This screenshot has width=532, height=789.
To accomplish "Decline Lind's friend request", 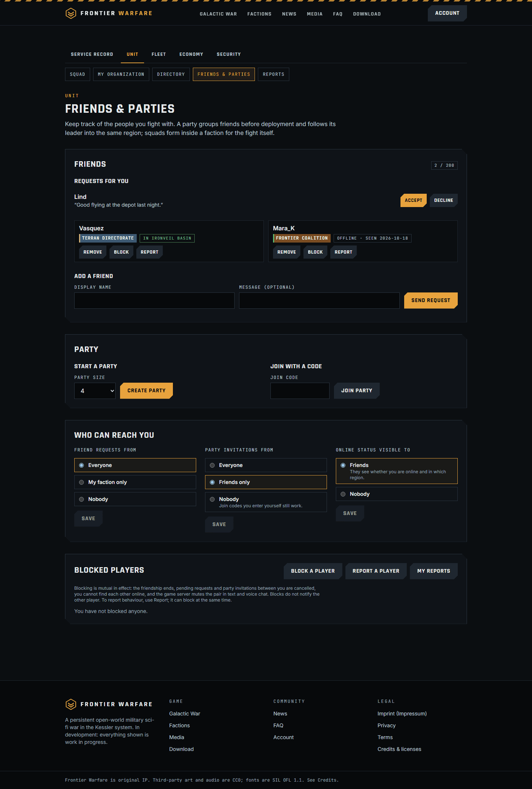I will [444, 200].
